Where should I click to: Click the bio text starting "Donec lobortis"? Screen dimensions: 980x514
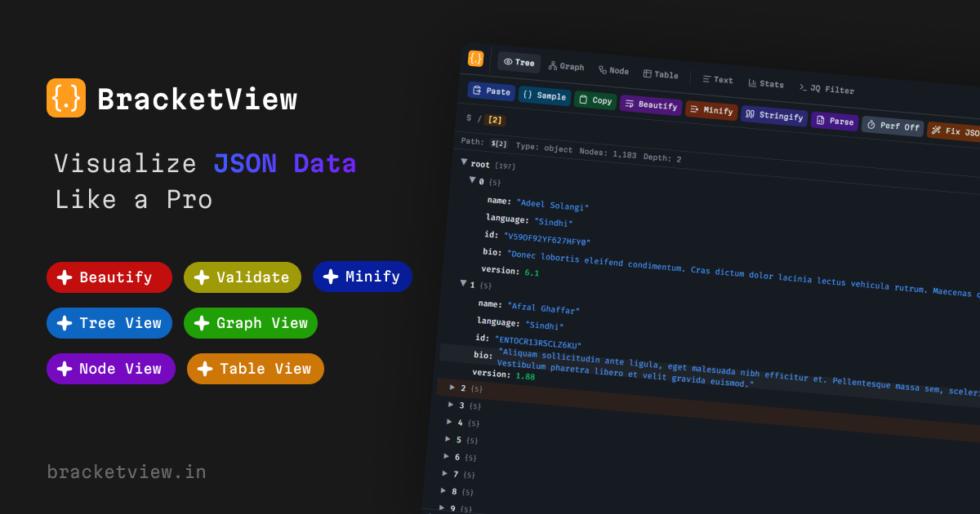pos(742,276)
